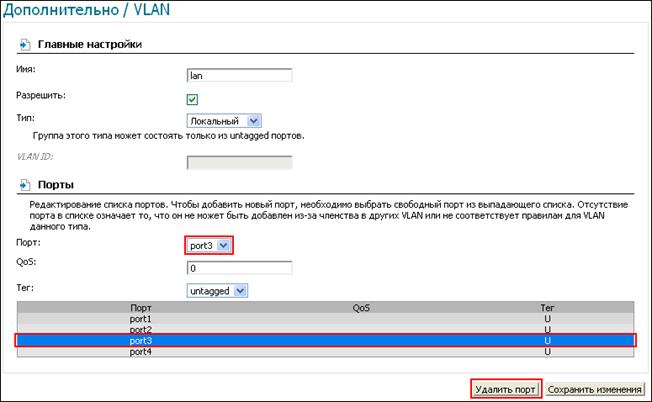Open the Тип dropdown showing Локальный
Image resolution: width=652 pixels, height=402 pixels.
point(224,121)
